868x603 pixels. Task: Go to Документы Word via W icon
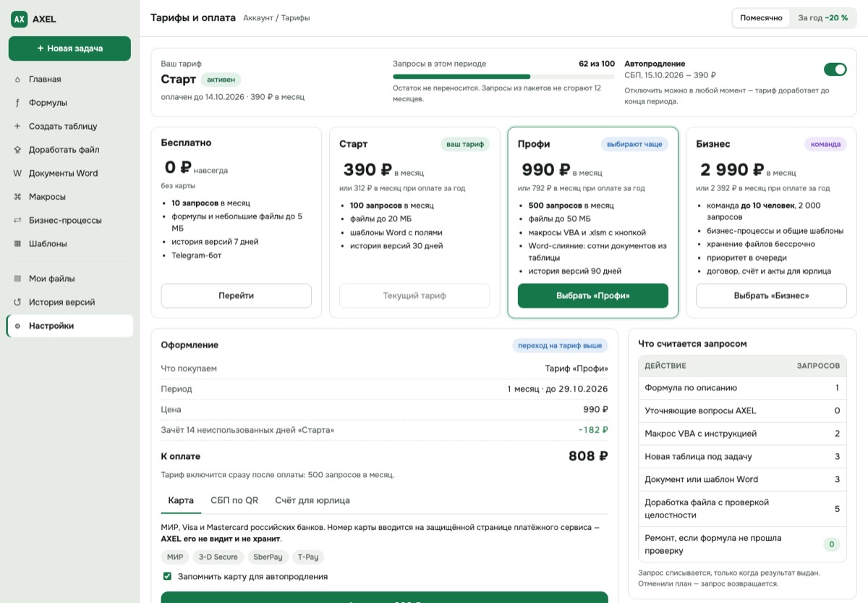17,173
